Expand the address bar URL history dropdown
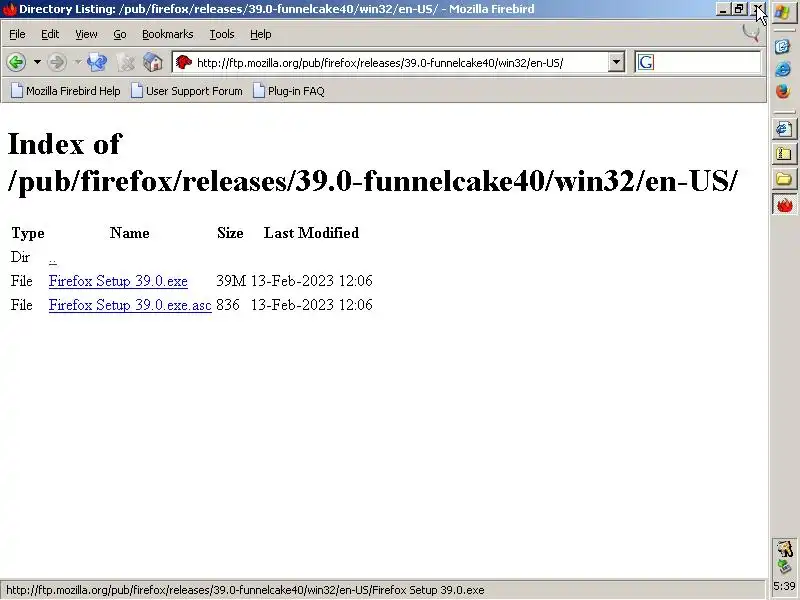Image resolution: width=800 pixels, height=600 pixels. 616,62
